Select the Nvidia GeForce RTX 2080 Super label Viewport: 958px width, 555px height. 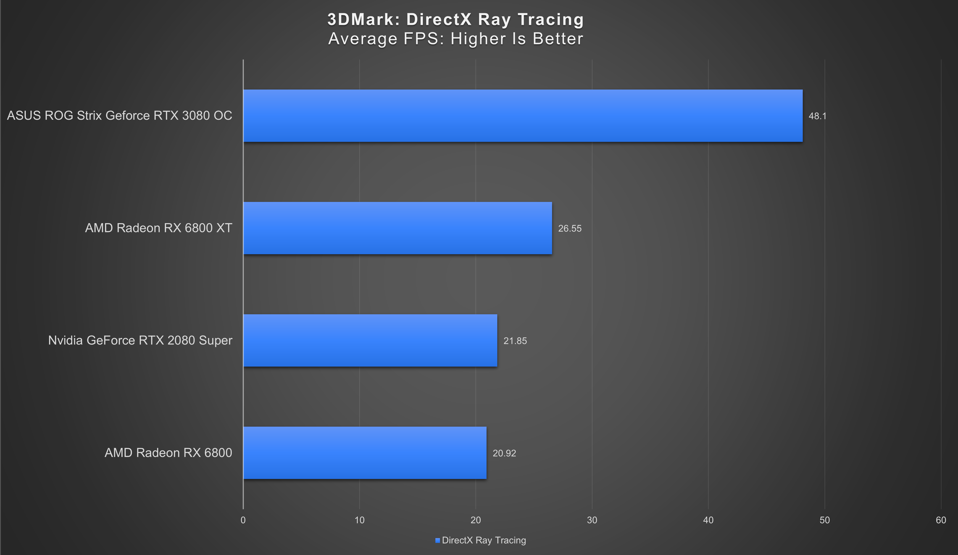coord(141,340)
